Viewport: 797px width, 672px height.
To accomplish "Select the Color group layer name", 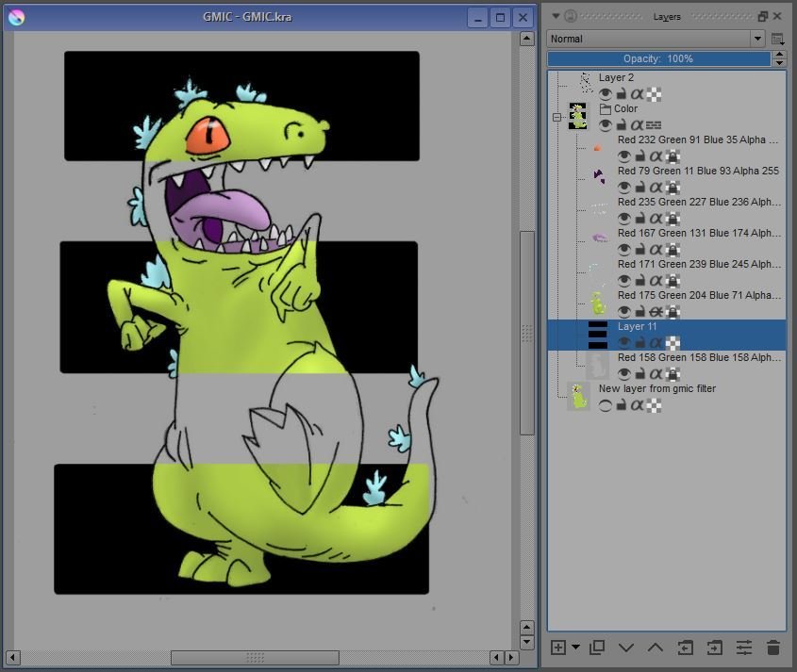I will [x=625, y=108].
